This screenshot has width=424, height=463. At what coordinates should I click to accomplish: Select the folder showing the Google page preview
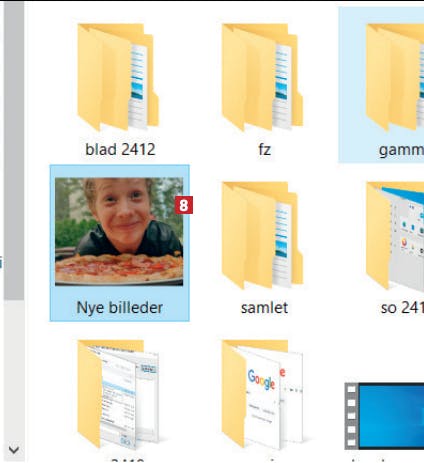click(262, 394)
